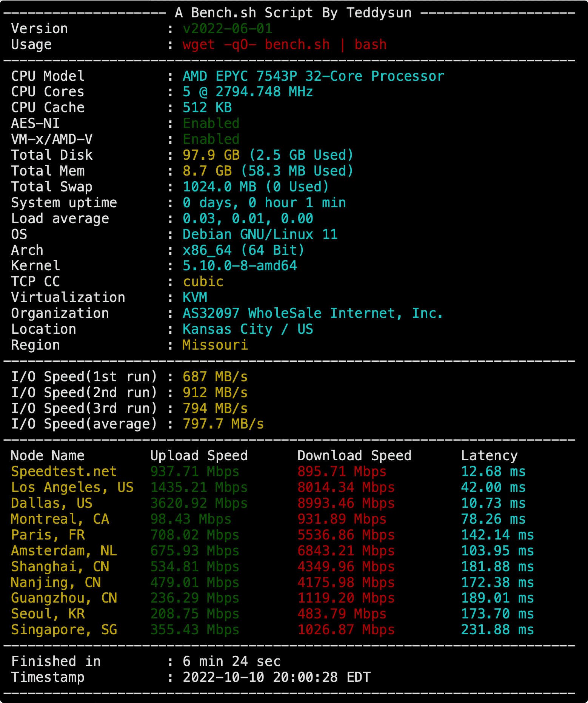Click the timestamp 2022-10-10 20:00:28 EDT
The height and width of the screenshot is (703, 588).
pos(277,677)
